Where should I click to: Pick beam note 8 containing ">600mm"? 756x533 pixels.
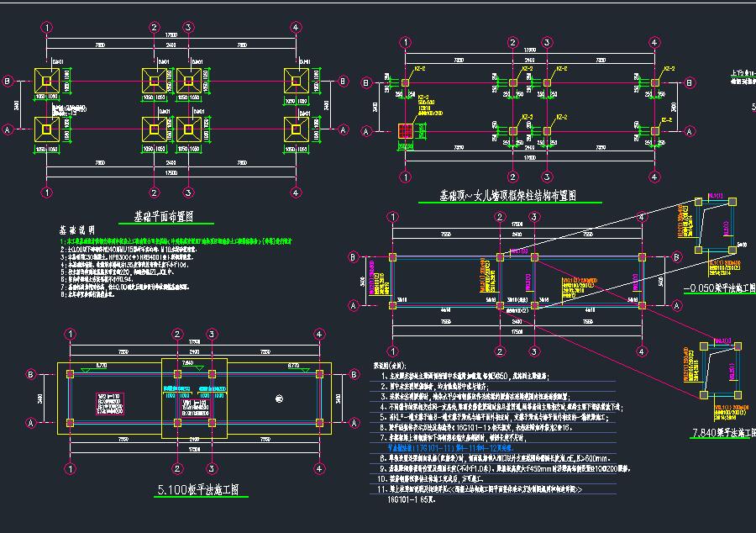pos(495,458)
